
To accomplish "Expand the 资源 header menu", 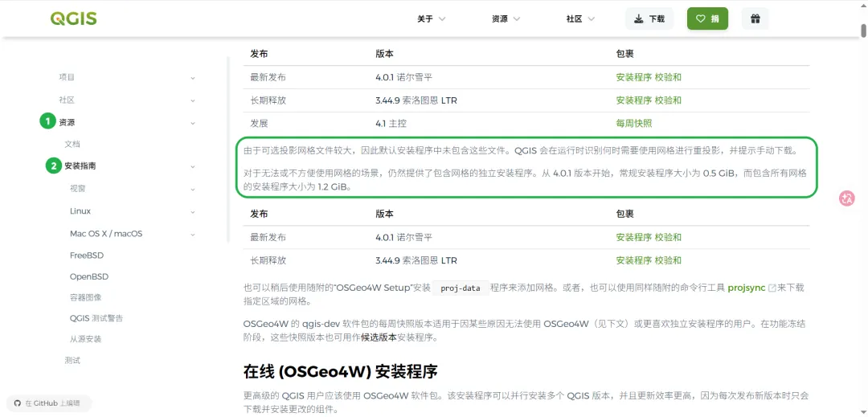I will point(506,18).
